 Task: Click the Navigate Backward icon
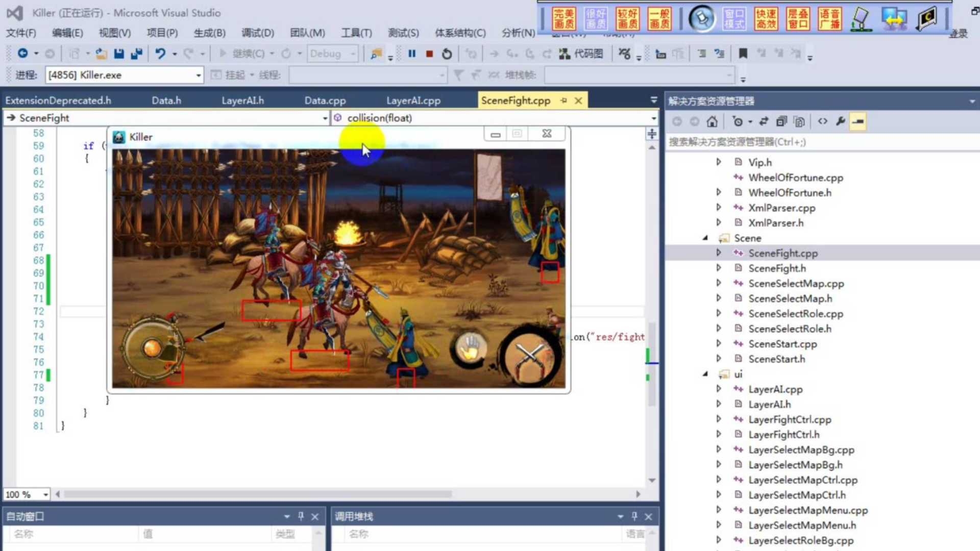point(22,53)
